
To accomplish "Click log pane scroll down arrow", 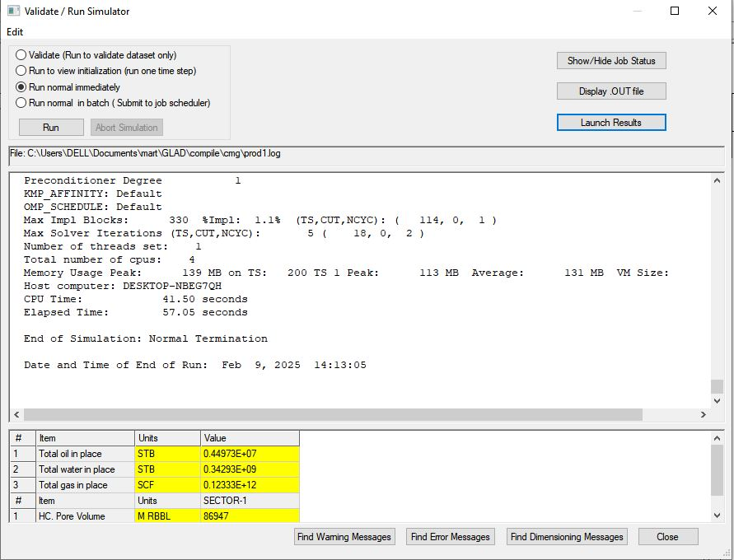I will [x=717, y=400].
